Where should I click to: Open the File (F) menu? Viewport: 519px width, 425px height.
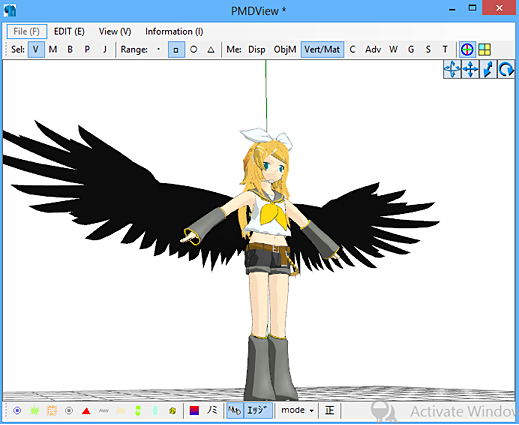pos(27,32)
